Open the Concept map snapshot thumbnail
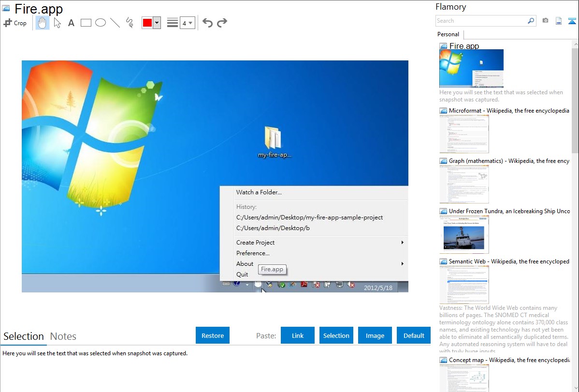This screenshot has width=579, height=392. (464, 377)
